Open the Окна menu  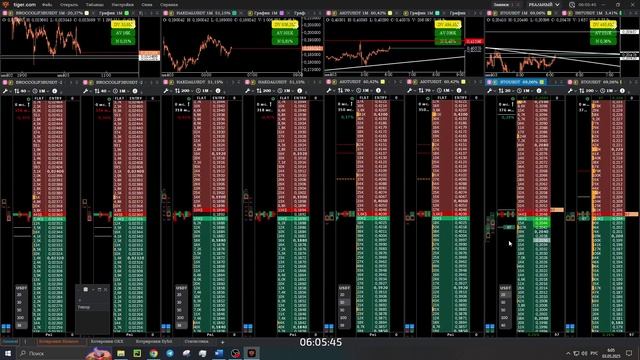pyautogui.click(x=147, y=4)
